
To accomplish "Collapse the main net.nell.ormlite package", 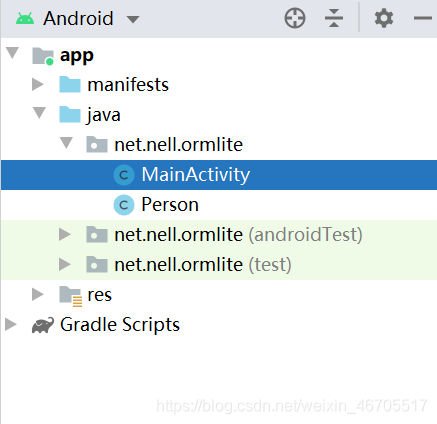I will coord(66,143).
